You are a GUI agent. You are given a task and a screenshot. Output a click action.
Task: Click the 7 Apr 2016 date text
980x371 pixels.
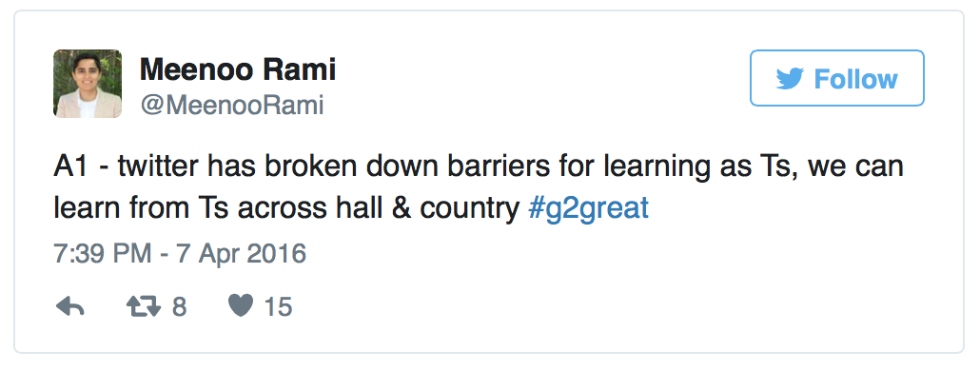coord(242,254)
